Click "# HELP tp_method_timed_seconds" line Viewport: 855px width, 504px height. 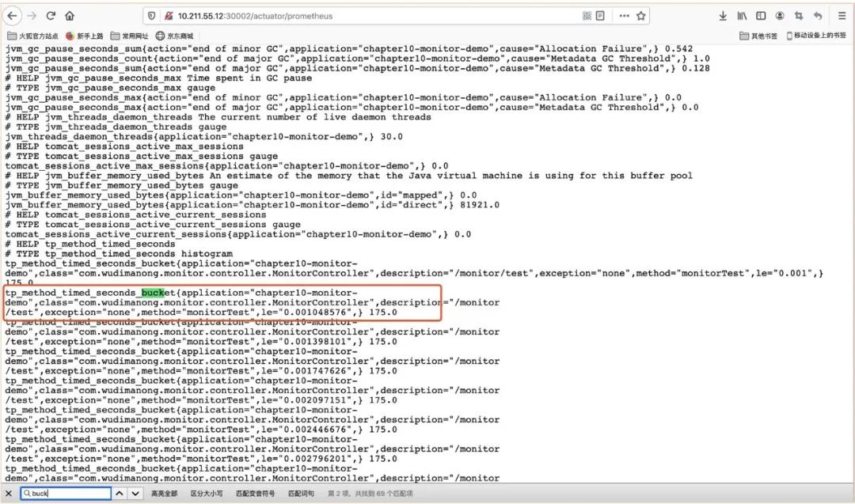tap(90, 244)
